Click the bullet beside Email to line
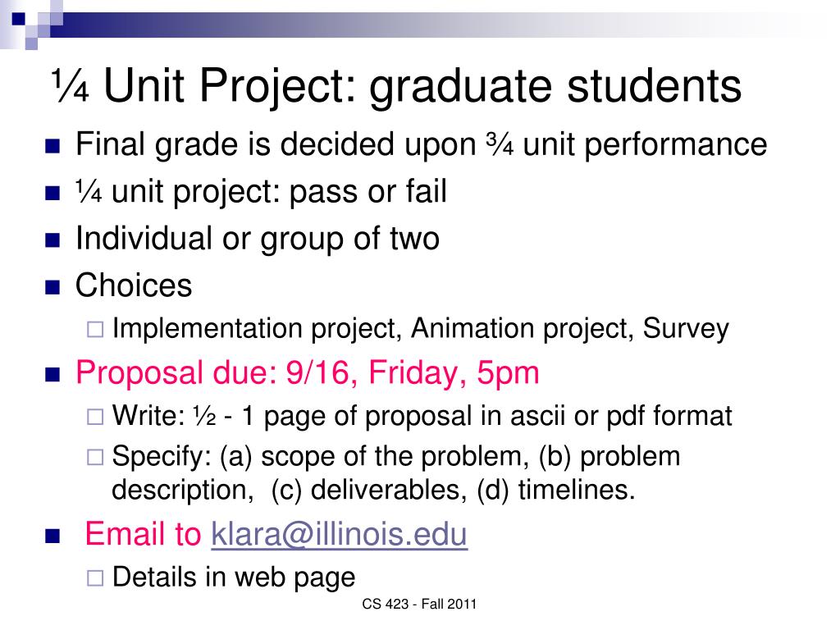The height and width of the screenshot is (630, 840). 52,536
